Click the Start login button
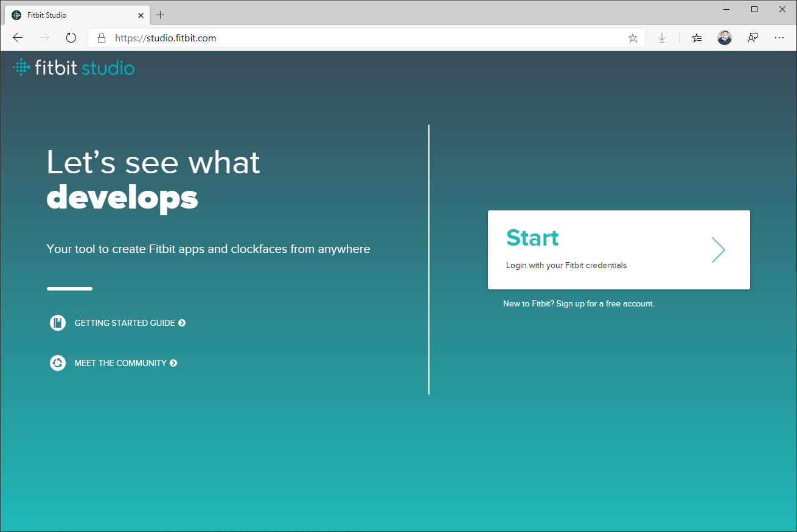Viewport: 797px width, 532px height. point(618,250)
